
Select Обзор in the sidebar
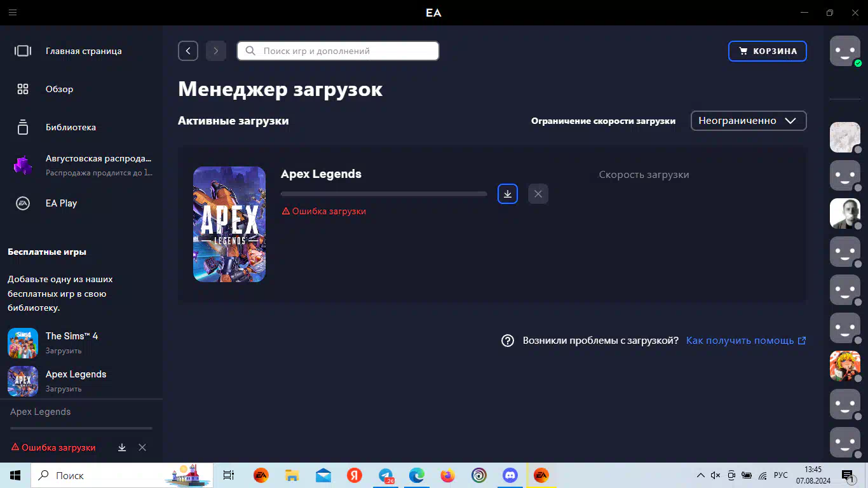(59, 89)
